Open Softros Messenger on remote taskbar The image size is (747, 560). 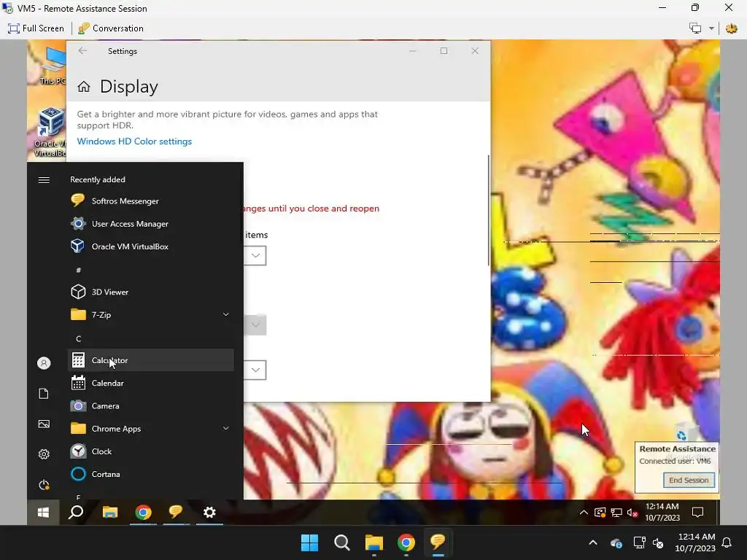click(x=176, y=512)
